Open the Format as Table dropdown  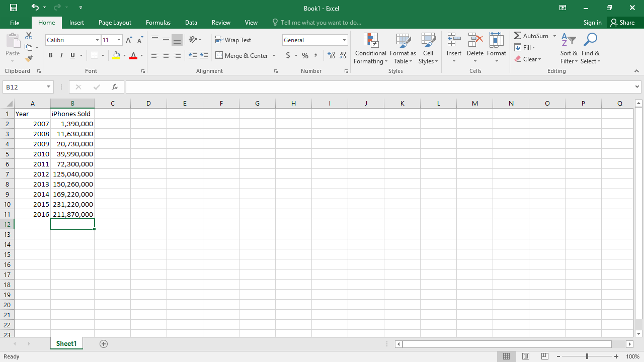coord(403,48)
